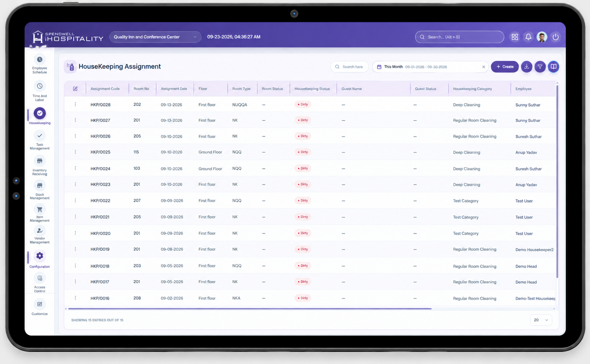The image size is (590, 364).
Task: Click the horizontal table scrollbar
Action: click(250, 309)
